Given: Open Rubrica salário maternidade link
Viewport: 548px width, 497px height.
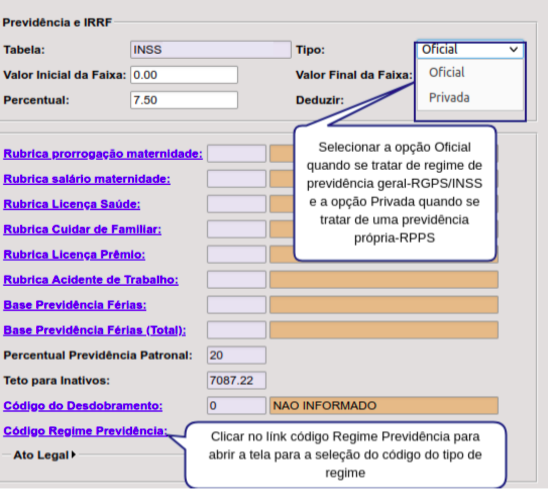Looking at the screenshot, I should tap(87, 179).
